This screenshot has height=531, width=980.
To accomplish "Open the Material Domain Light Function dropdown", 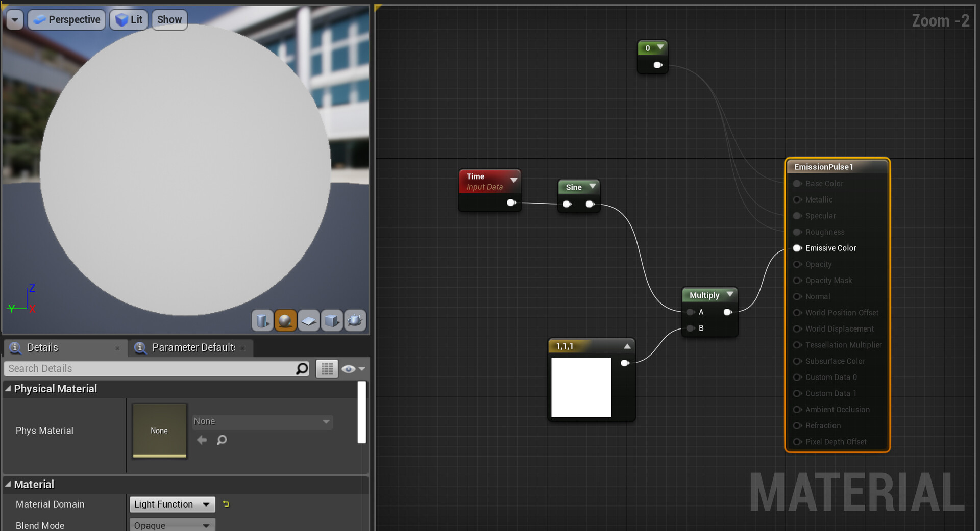I will tap(172, 504).
